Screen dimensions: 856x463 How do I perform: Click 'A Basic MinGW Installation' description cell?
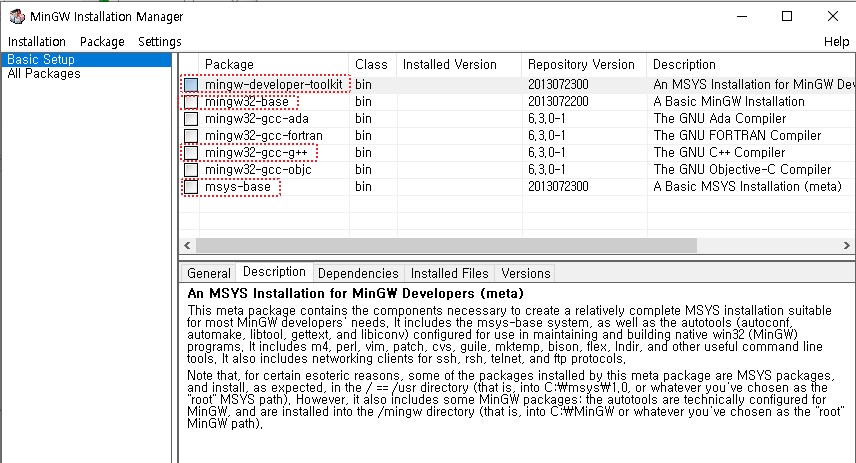coord(729,102)
